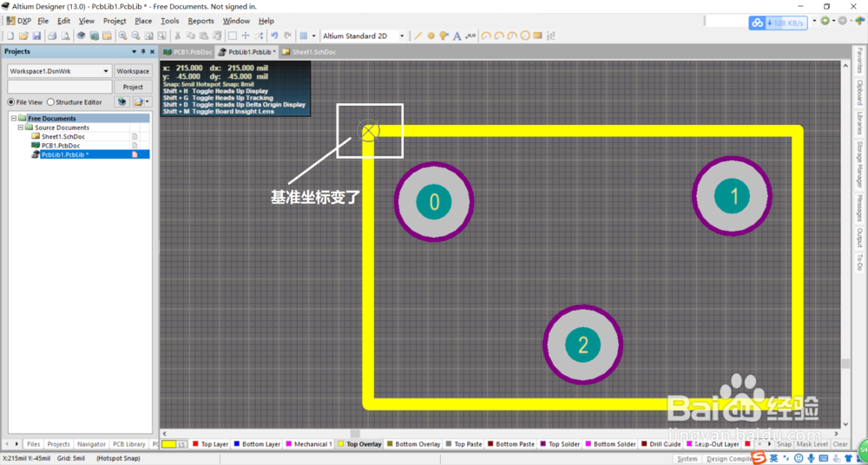Cut selection with the scissors icon
Viewport: 868px width, 465px height.
tap(178, 36)
